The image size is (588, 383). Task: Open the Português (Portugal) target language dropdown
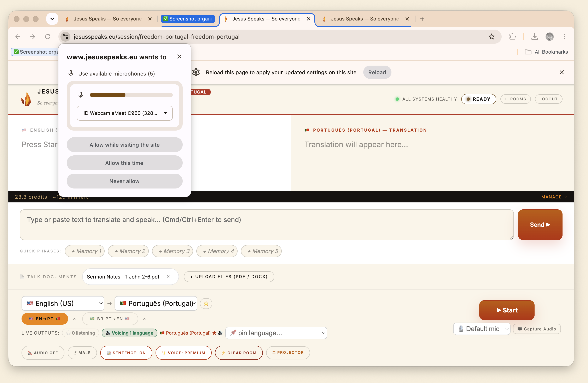[156, 303]
